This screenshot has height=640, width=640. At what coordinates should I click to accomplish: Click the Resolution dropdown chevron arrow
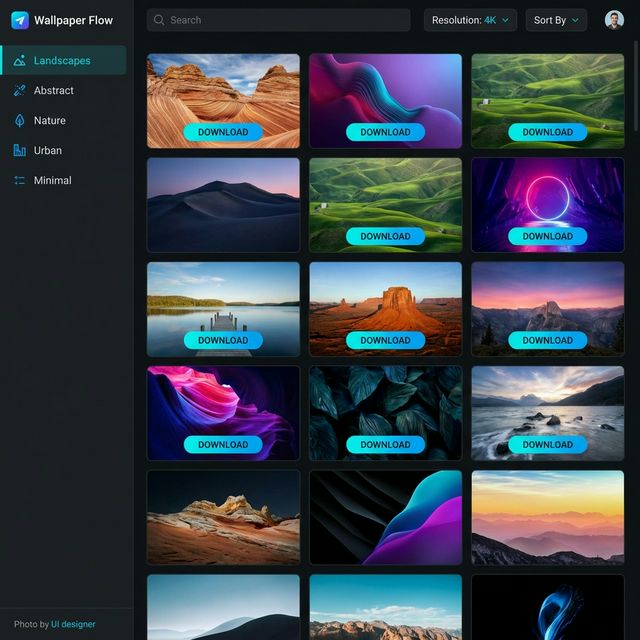click(505, 20)
